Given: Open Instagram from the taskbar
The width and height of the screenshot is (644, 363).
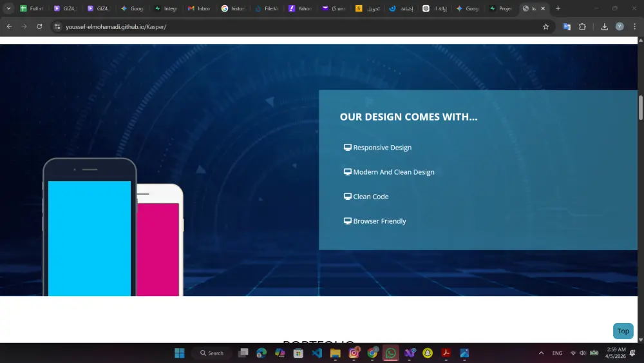Looking at the screenshot, I should coord(354,353).
